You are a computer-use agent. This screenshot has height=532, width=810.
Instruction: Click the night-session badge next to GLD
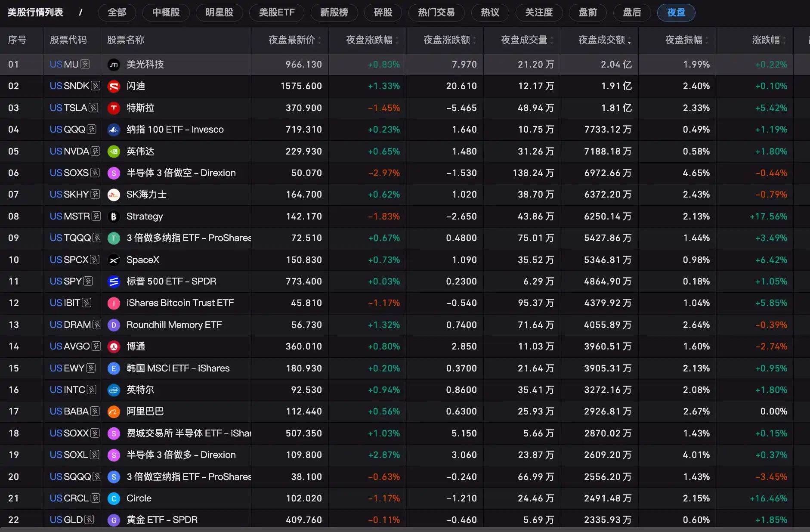(89, 520)
